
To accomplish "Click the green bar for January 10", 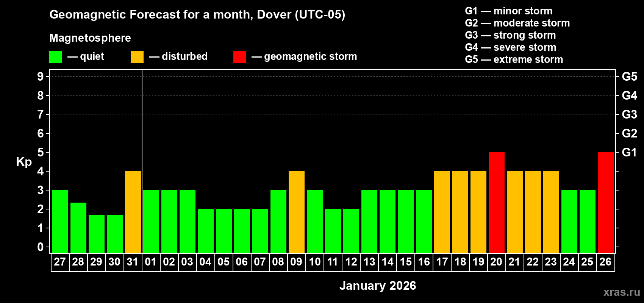I will pos(315,221).
